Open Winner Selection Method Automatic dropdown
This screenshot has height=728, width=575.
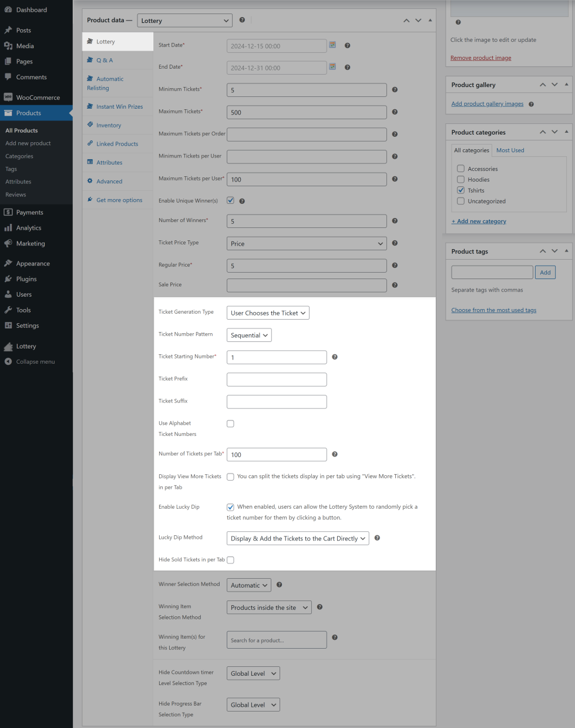tap(249, 585)
